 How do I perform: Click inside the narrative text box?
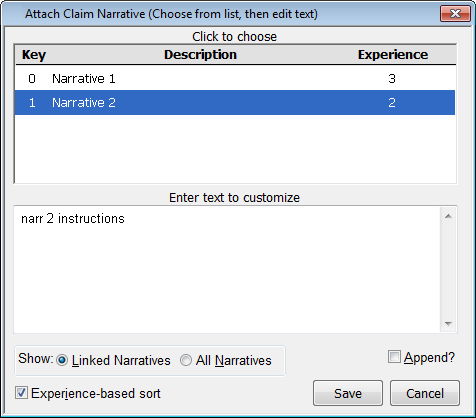[x=227, y=269]
